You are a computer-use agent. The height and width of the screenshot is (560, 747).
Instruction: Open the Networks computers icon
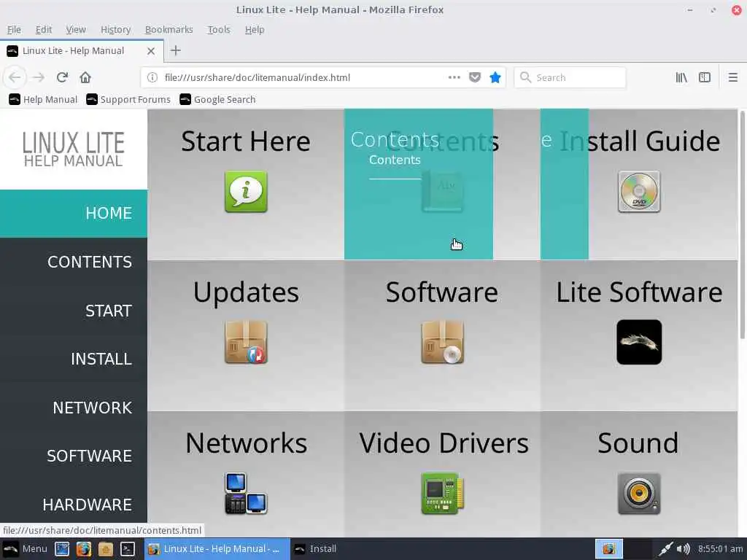click(x=246, y=494)
